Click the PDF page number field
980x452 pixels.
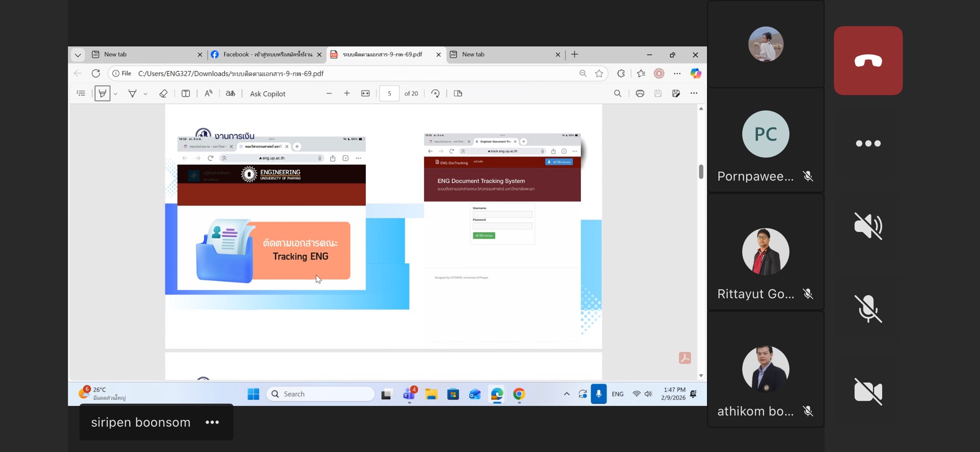pyautogui.click(x=389, y=94)
